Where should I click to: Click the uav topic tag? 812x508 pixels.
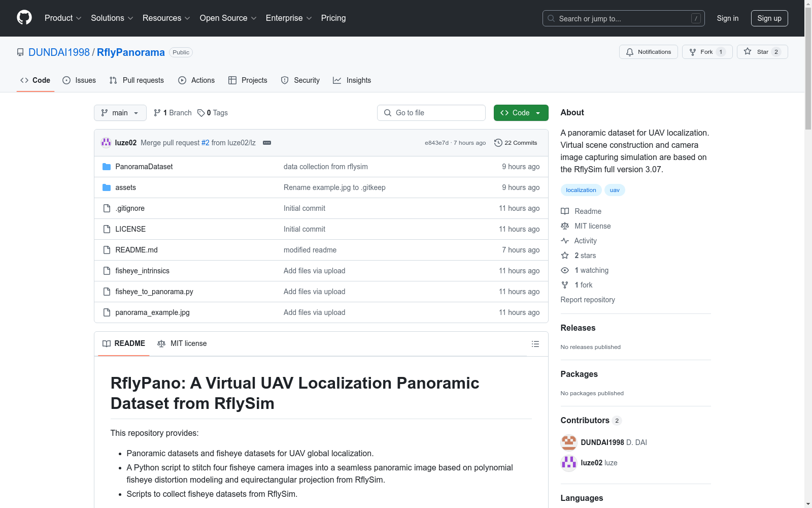615,190
